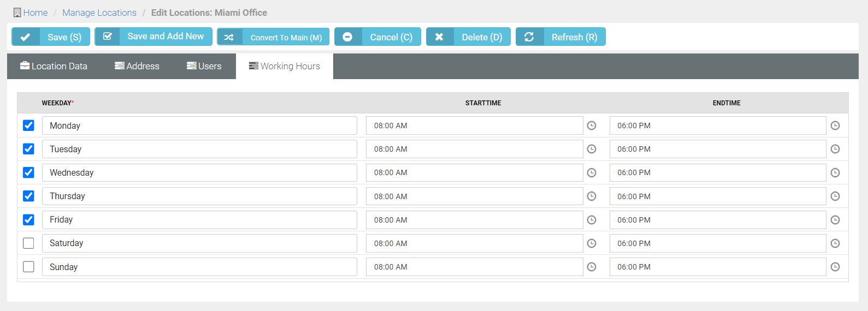Uncheck the Wednesday checkbox
This screenshot has height=311, width=868.
28,172
